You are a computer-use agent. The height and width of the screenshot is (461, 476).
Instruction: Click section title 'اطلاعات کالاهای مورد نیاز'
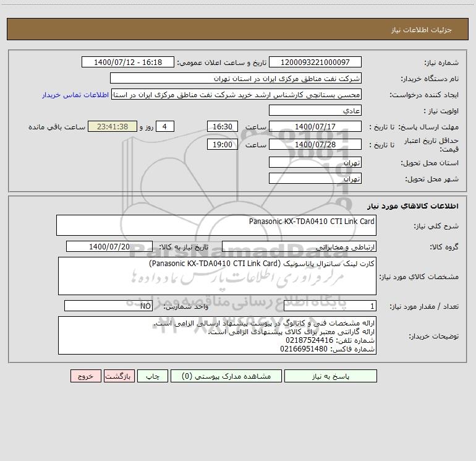[413, 206]
